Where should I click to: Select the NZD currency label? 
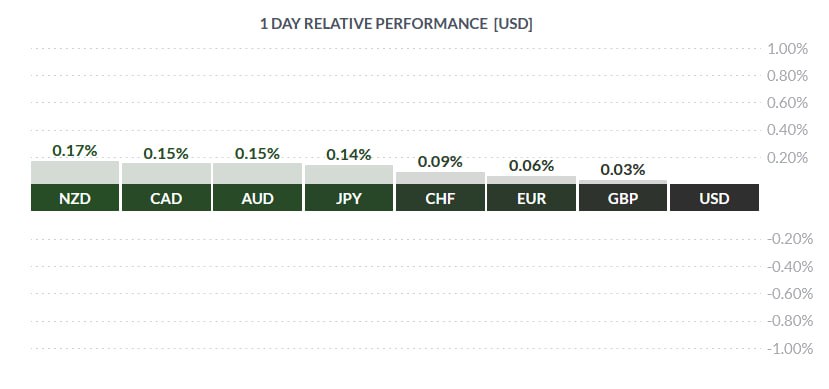coord(75,198)
